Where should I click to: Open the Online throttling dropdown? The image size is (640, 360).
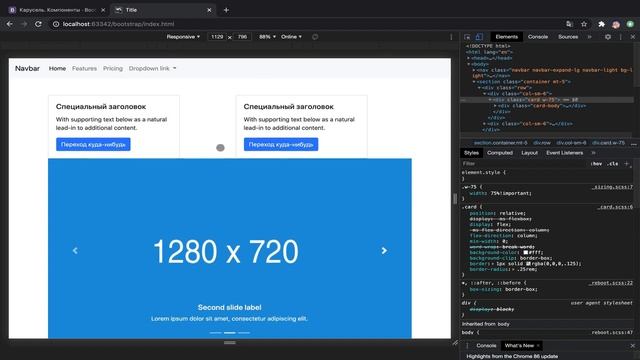291,37
